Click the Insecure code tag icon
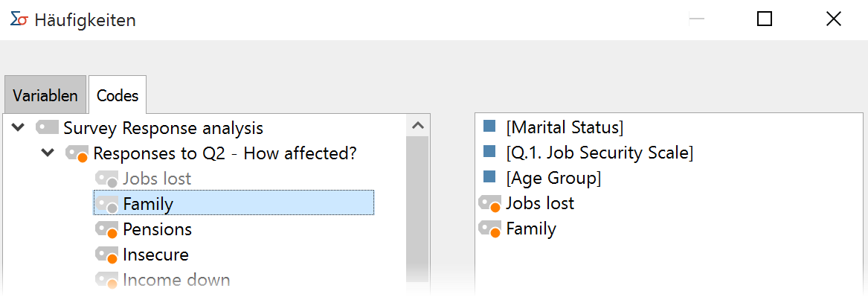 (x=106, y=255)
